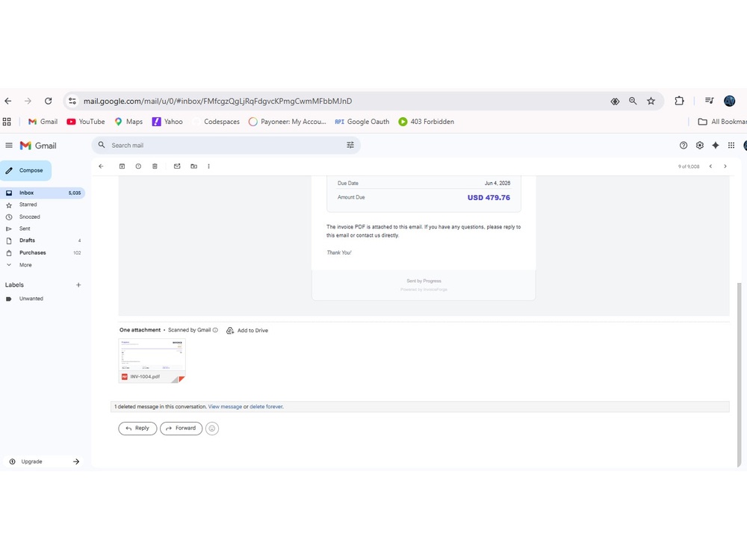Screen dimensions: 747x560
Task: Open the Inbox folder
Action: [x=43, y=193]
